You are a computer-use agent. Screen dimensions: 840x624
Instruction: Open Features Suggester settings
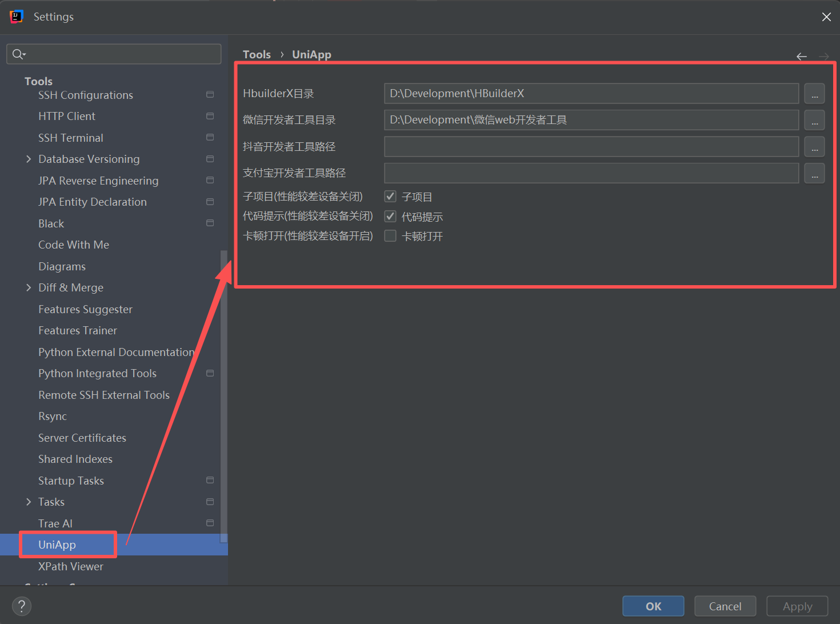tap(85, 309)
